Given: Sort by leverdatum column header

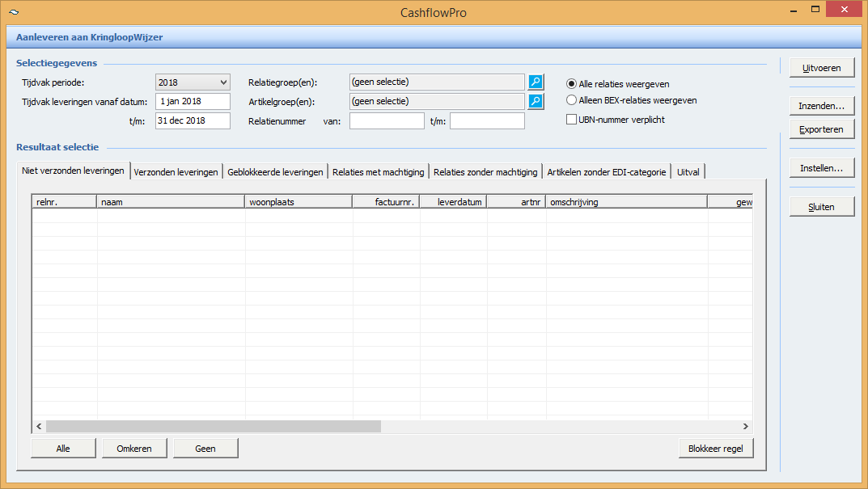Looking at the screenshot, I should (x=453, y=202).
